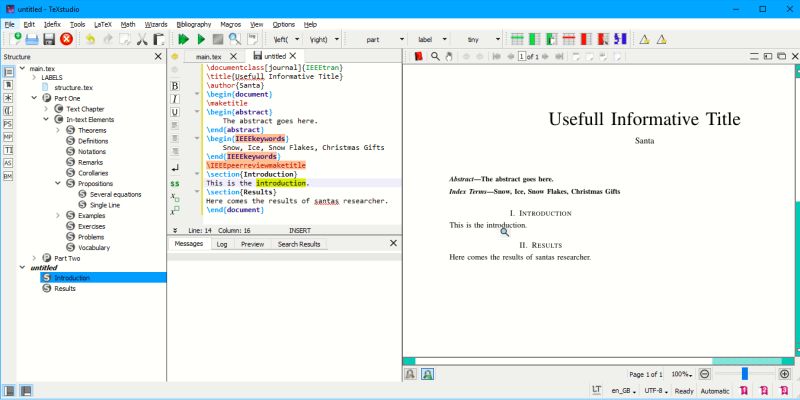Collapse the Propositions tree node
This screenshot has width=800, height=400.
pos(58,183)
